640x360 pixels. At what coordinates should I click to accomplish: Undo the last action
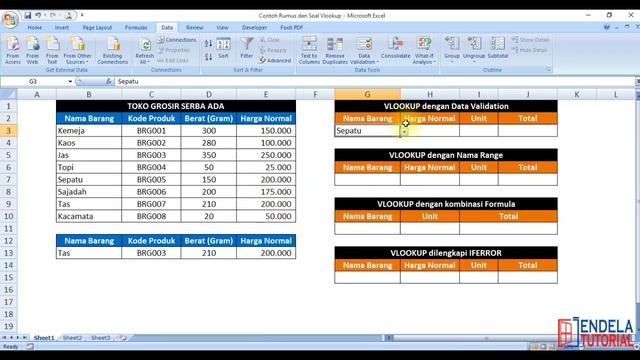(38, 16)
